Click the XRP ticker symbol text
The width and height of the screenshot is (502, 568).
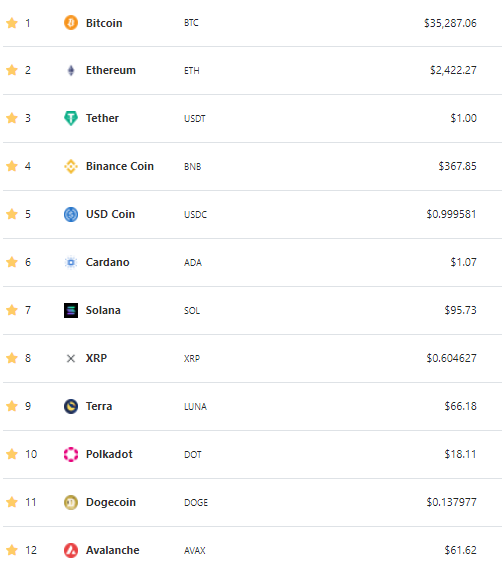[x=192, y=358]
